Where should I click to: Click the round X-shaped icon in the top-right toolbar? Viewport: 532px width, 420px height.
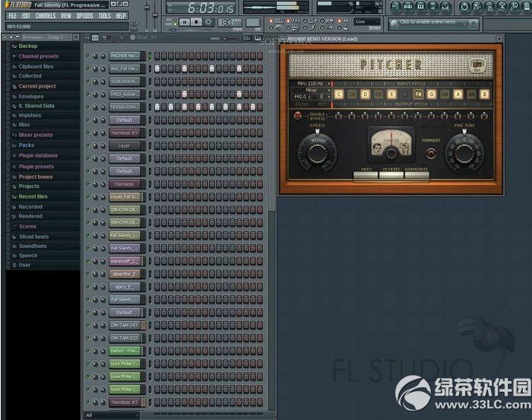click(502, 6)
